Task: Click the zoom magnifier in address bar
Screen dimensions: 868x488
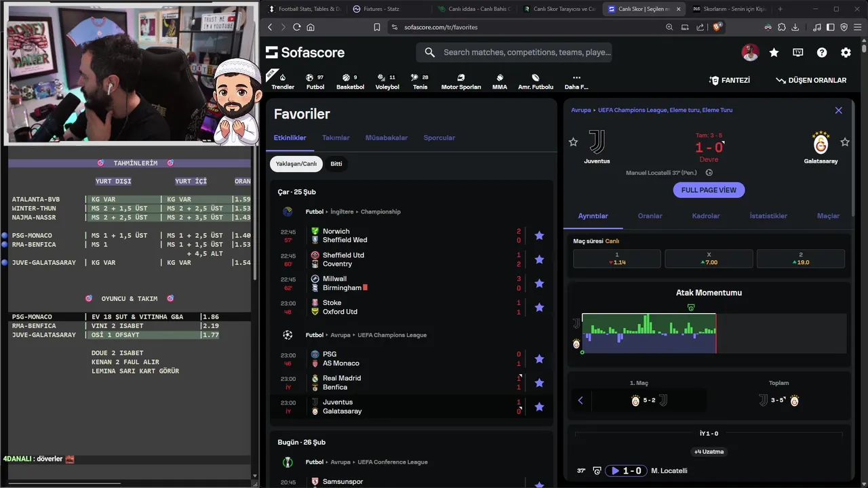Action: tap(669, 27)
